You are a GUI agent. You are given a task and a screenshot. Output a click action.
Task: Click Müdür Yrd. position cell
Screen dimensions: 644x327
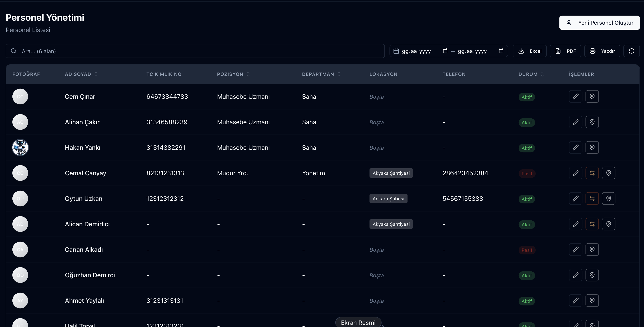tap(232, 173)
